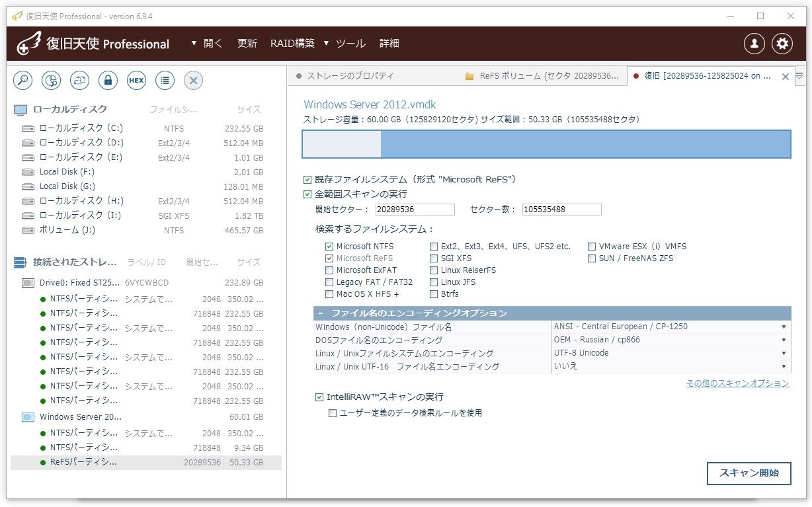Click the disk image tool icon
The height and width of the screenshot is (507, 812).
(80, 81)
